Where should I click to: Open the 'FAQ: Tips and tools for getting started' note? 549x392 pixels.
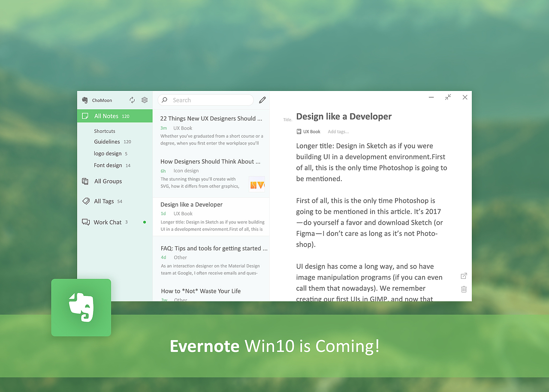(x=211, y=260)
